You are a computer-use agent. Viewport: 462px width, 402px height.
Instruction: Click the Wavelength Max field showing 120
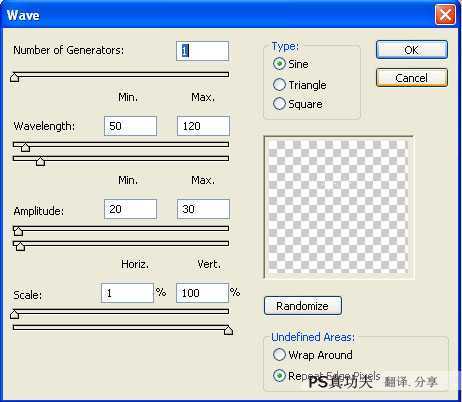click(203, 126)
